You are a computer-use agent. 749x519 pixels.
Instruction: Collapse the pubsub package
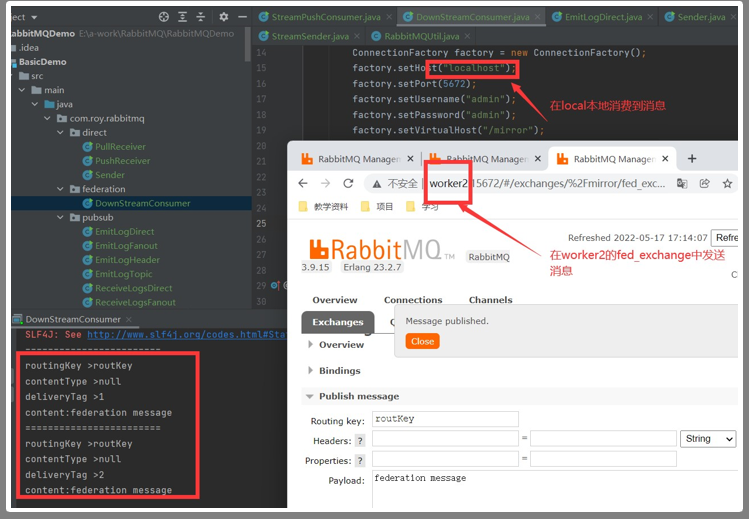pyautogui.click(x=60, y=217)
